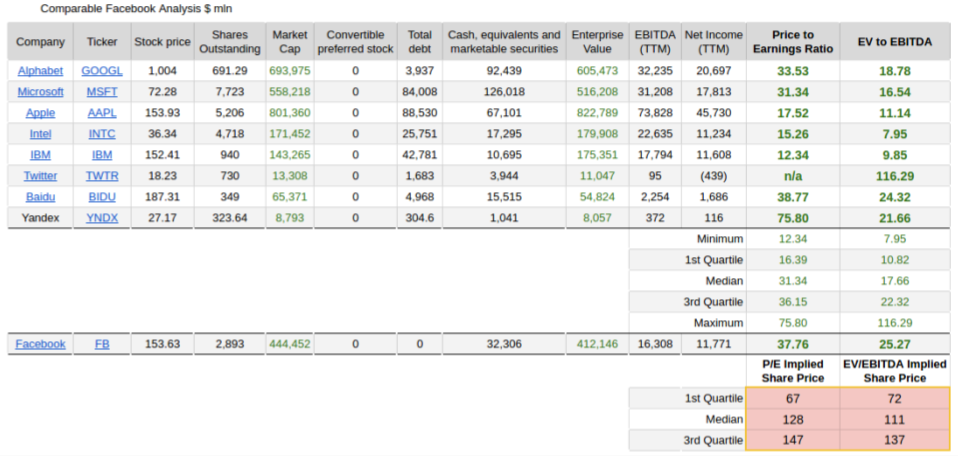Select Facebook market cap 444,452
This screenshot has height=457, width=958.
click(x=290, y=344)
